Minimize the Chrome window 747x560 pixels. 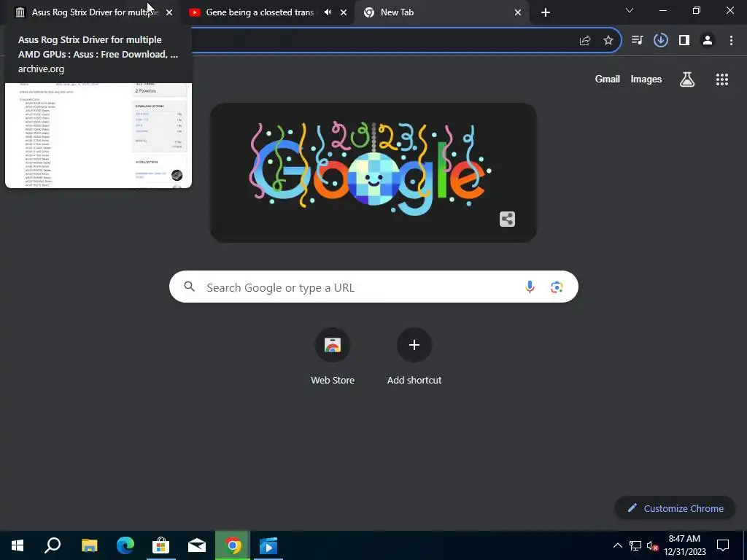[662, 10]
